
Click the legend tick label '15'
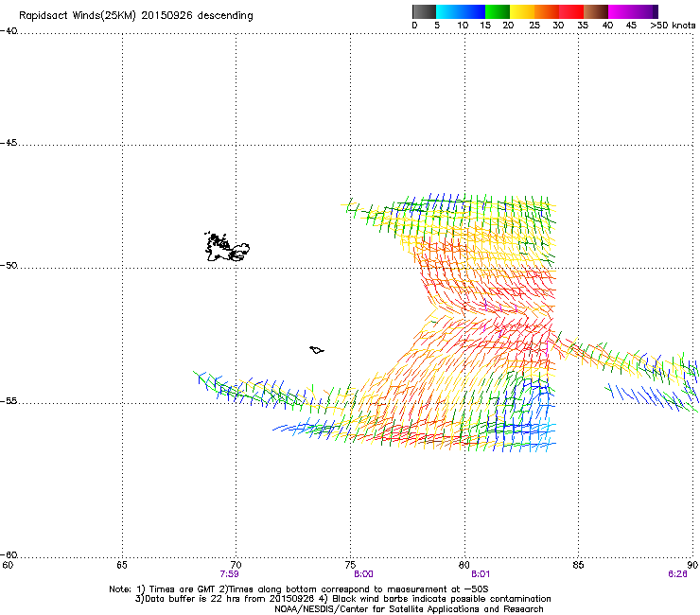[485, 26]
